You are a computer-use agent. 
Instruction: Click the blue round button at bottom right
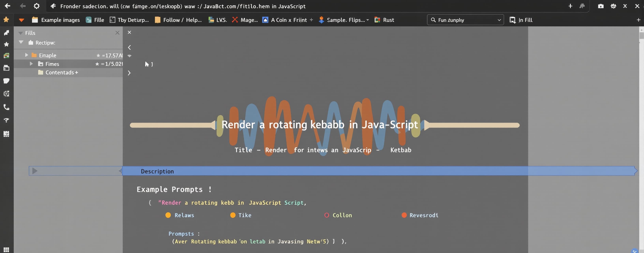(635, 251)
